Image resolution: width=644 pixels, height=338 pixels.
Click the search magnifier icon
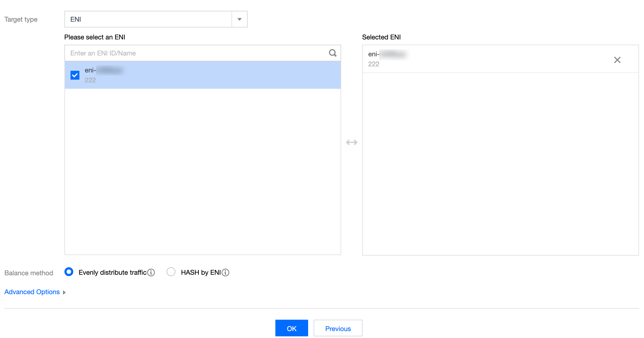(x=333, y=53)
